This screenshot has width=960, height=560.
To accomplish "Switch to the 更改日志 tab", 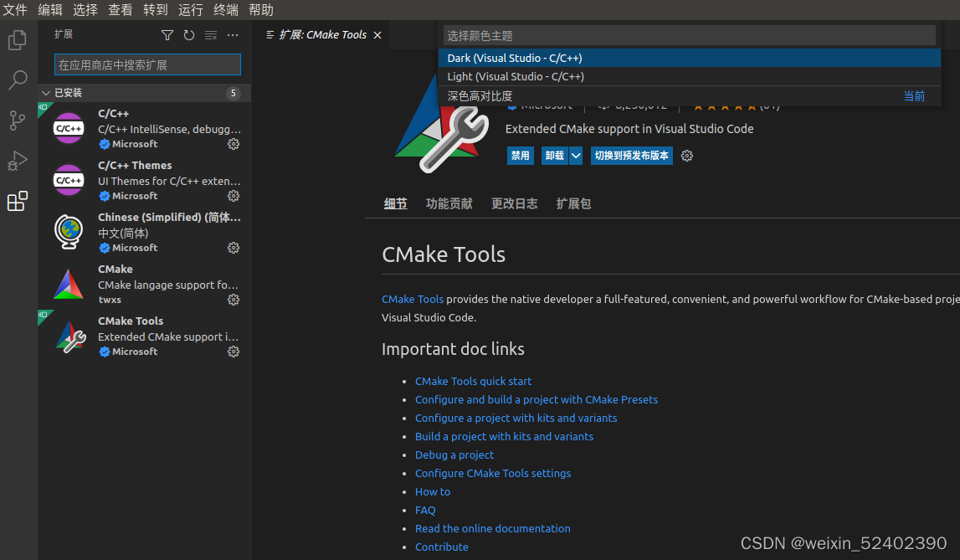I will (514, 203).
